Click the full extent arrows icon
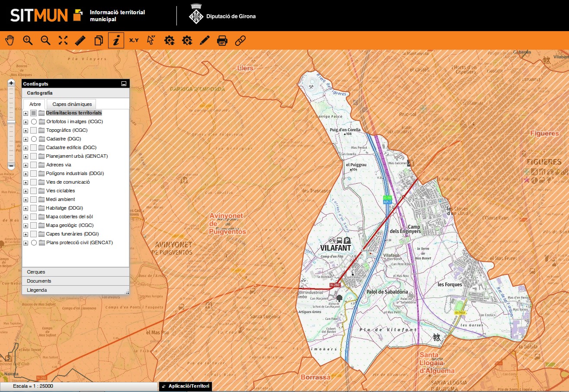Image resolution: width=569 pixels, height=392 pixels. click(63, 41)
